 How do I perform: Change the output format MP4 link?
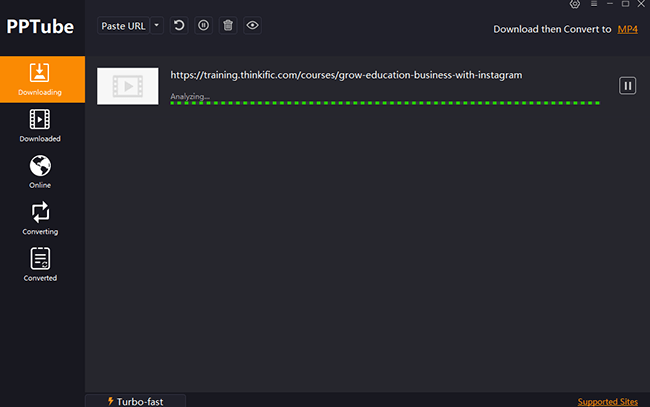coord(628,29)
